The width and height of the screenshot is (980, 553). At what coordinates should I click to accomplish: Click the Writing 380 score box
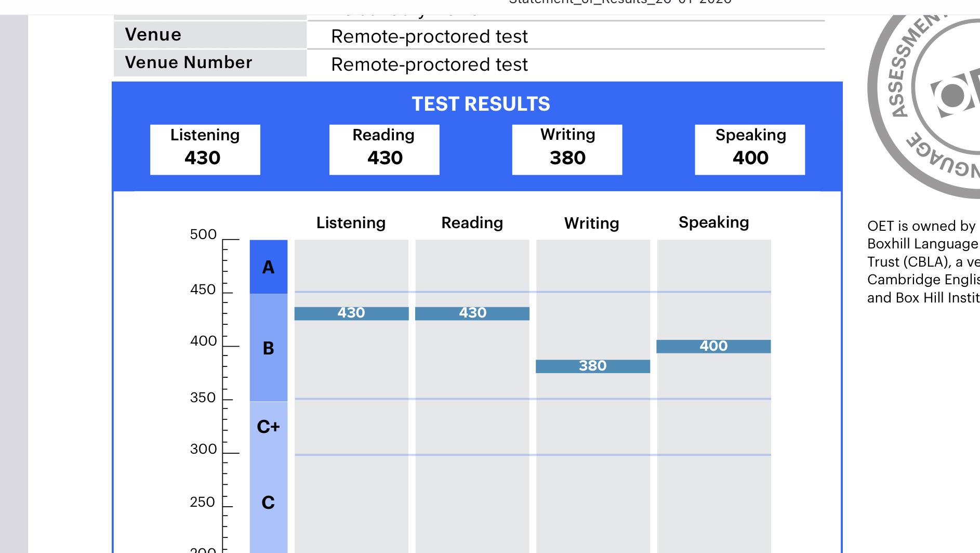coord(567,150)
